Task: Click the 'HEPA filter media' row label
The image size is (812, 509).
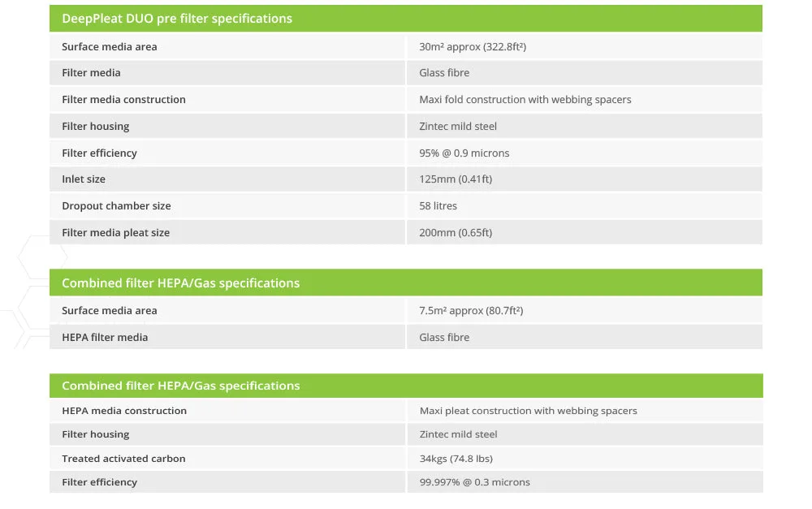Action: [105, 338]
